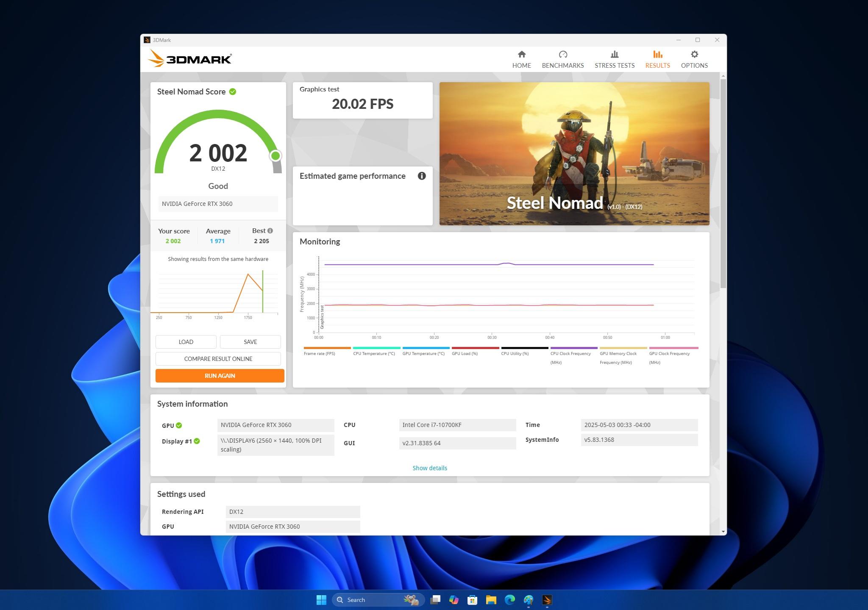Viewport: 868px width, 610px height.
Task: Open File Explorer from the taskbar
Action: 491,600
